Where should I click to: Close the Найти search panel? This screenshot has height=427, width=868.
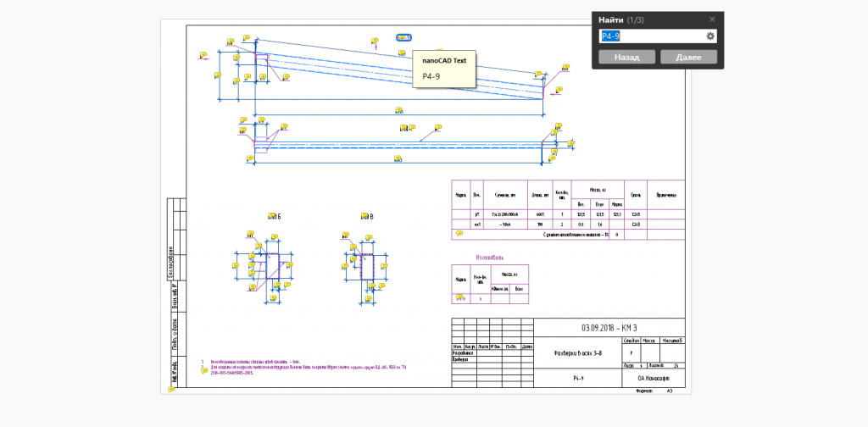point(712,19)
